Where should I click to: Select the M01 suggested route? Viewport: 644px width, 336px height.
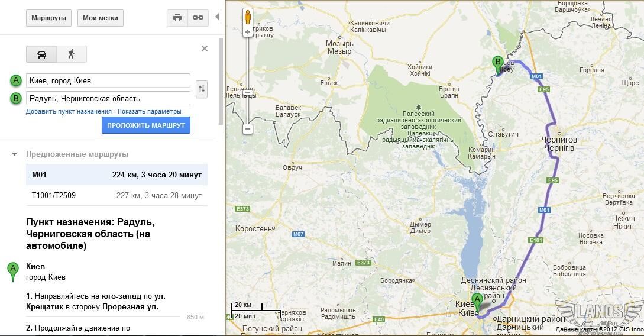pyautogui.click(x=116, y=175)
